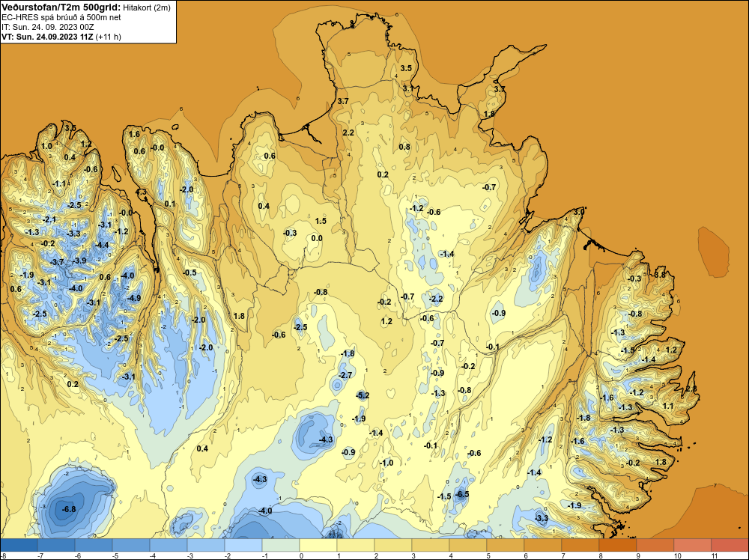The width and height of the screenshot is (749, 560).
Task: Select the -0.5 temperature value
Action: point(189,273)
